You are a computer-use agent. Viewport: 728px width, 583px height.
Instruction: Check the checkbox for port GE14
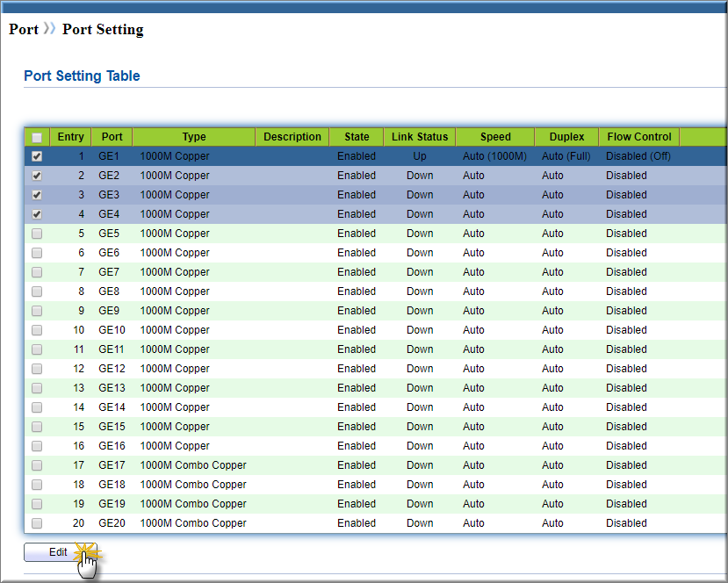click(x=37, y=407)
